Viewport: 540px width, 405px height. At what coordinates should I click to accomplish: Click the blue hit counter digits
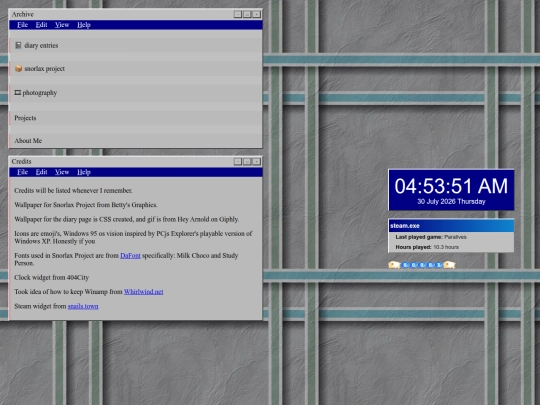pos(422,265)
